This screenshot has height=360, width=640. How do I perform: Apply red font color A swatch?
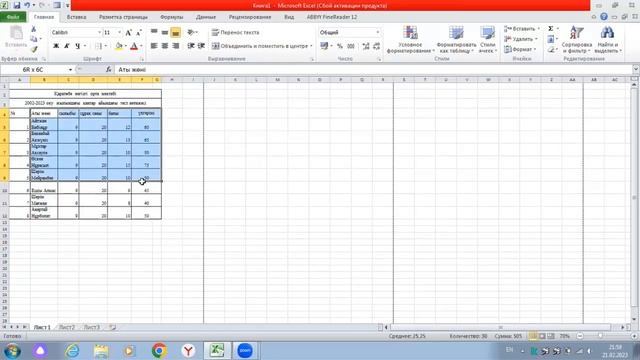[x=134, y=46]
